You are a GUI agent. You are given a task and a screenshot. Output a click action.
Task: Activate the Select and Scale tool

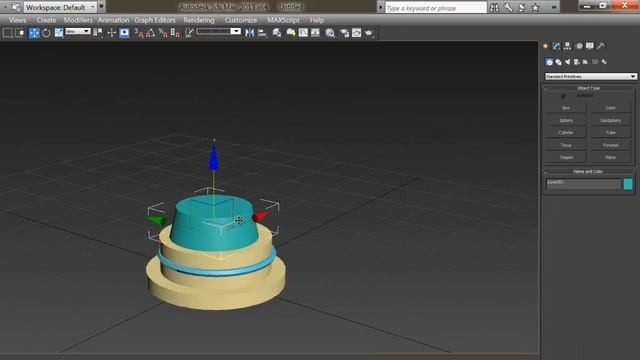[59, 33]
